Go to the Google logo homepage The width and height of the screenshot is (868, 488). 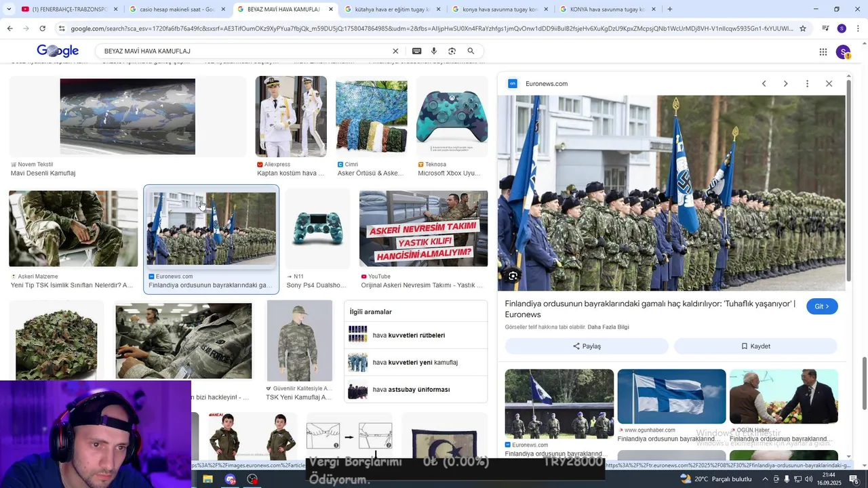(58, 51)
